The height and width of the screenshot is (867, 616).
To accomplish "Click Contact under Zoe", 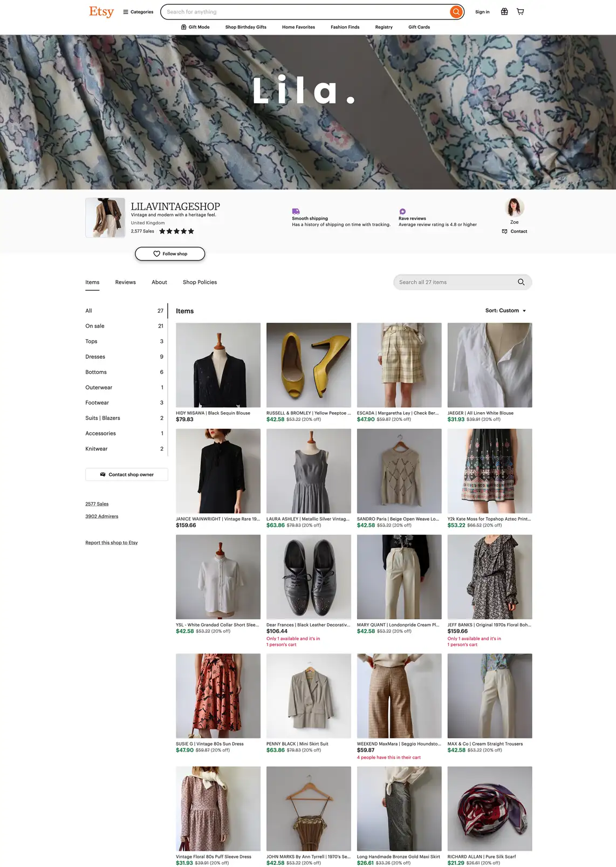I will pyautogui.click(x=515, y=231).
